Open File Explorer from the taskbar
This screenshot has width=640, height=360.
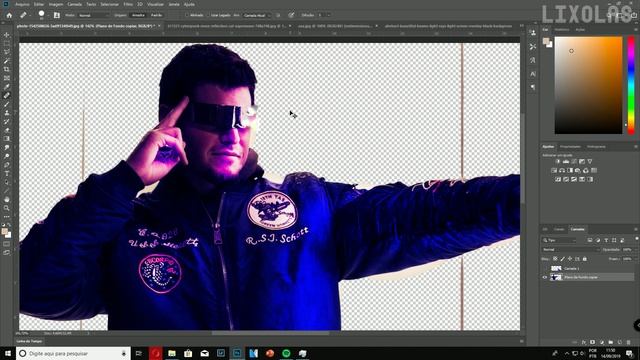172,353
